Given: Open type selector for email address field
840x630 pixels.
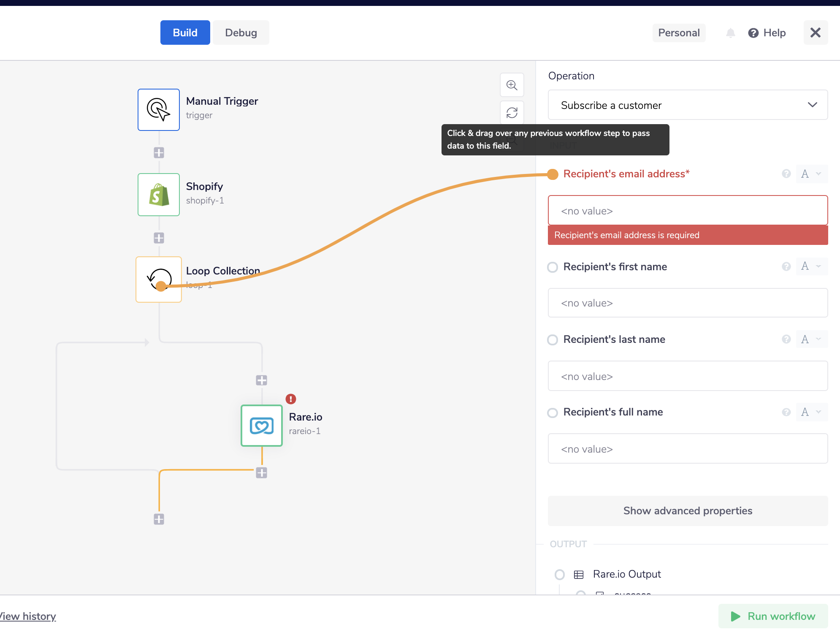Looking at the screenshot, I should pyautogui.click(x=811, y=174).
